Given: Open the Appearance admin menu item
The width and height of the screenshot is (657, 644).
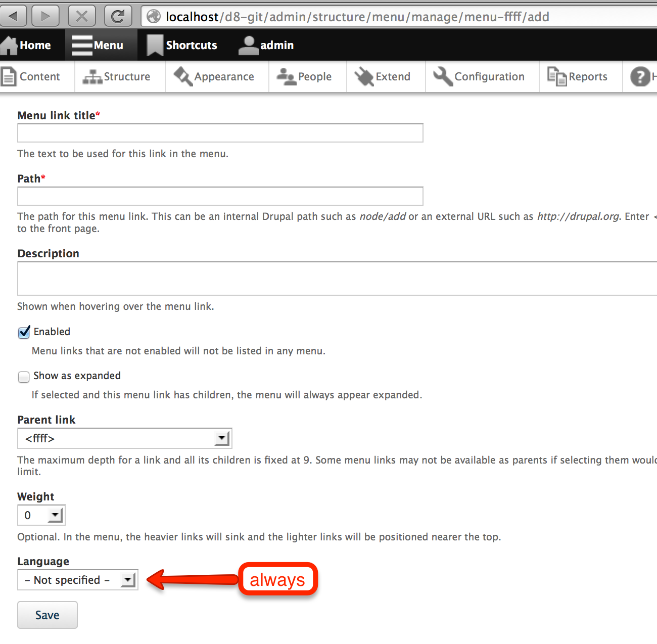Looking at the screenshot, I should click(217, 77).
